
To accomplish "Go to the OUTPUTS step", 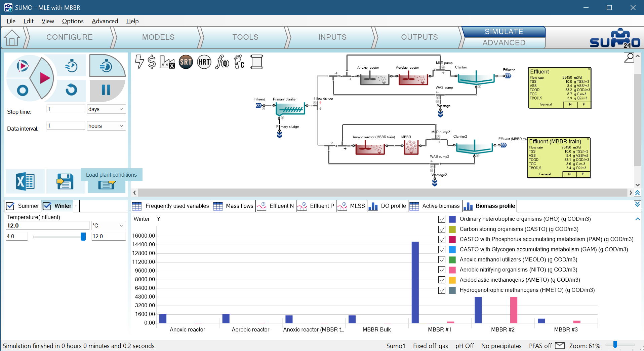I will (419, 37).
